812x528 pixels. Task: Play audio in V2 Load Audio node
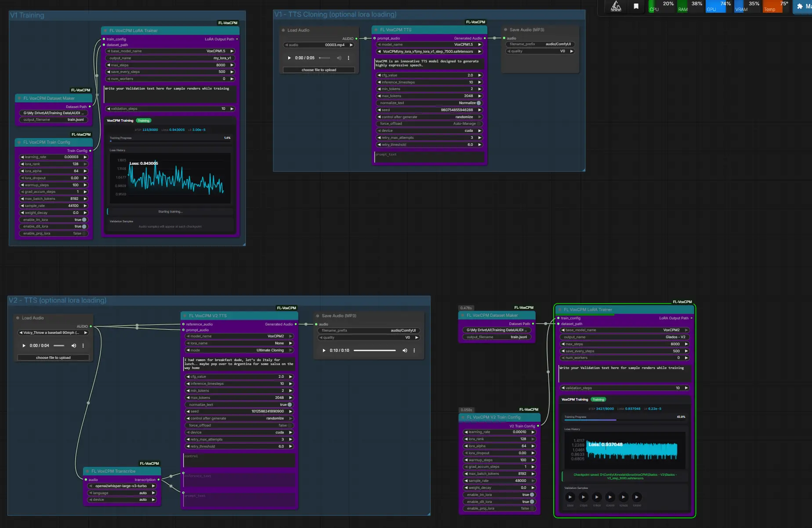point(24,346)
